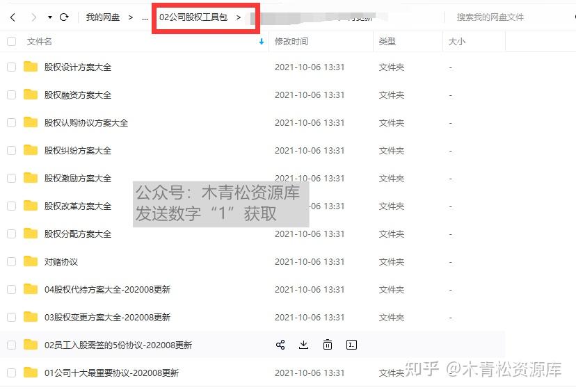Open the 股权设计方案大全 folder icon
The image size is (576, 392).
pos(31,67)
